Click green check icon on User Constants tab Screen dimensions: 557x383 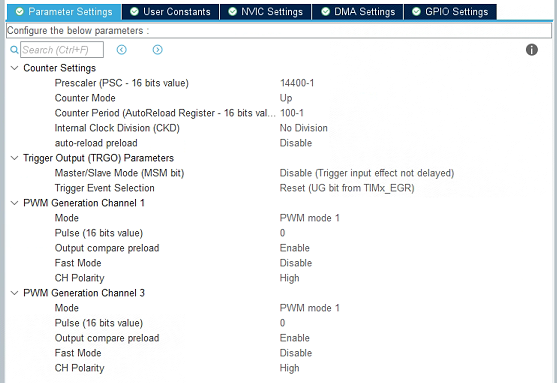pyautogui.click(x=134, y=12)
